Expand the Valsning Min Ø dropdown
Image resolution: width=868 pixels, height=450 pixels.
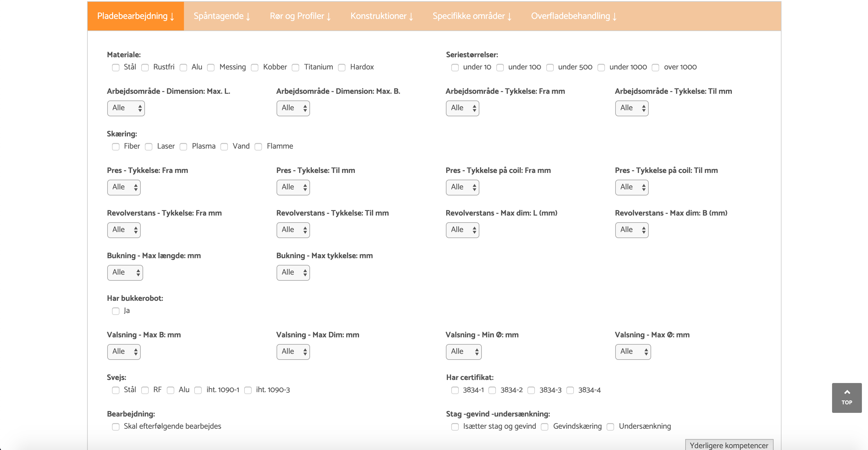tap(463, 352)
